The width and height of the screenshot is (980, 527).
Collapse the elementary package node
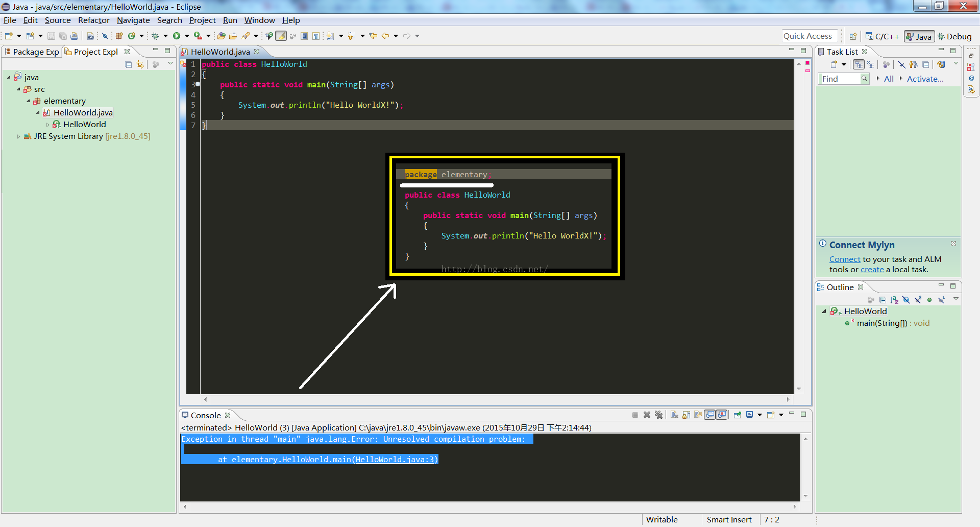point(28,101)
